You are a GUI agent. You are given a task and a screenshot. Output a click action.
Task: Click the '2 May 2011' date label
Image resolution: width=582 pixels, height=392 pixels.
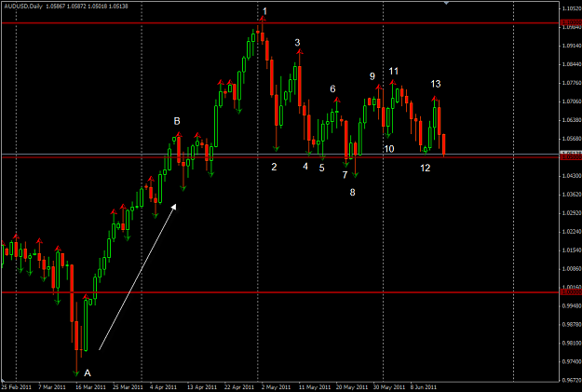point(276,387)
